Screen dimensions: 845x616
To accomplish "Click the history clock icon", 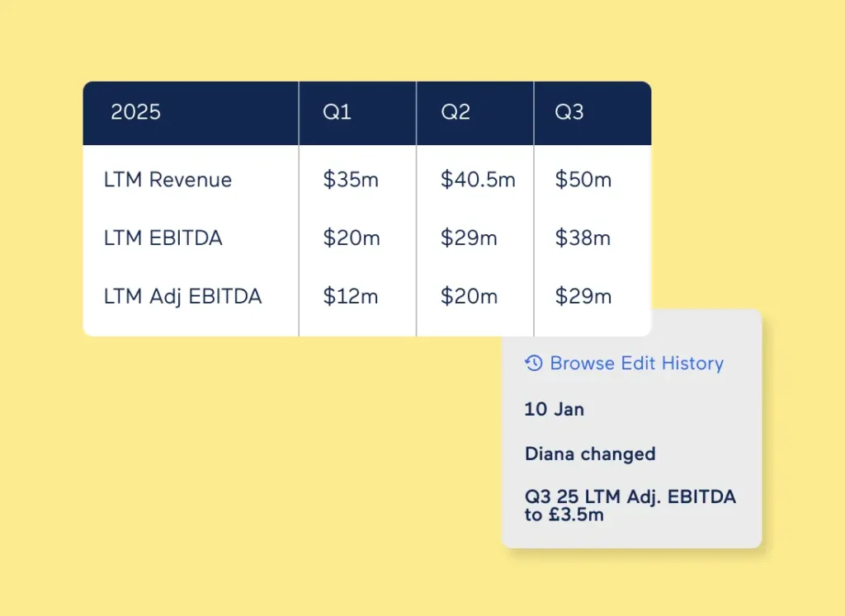I will click(534, 363).
